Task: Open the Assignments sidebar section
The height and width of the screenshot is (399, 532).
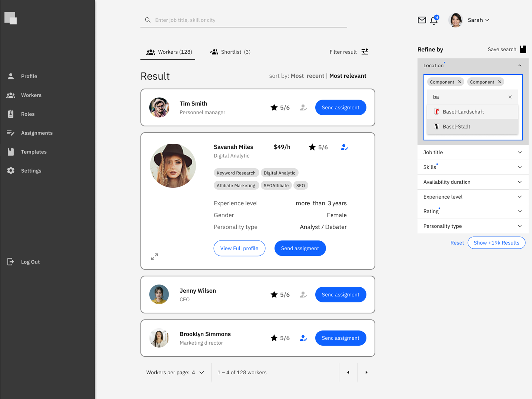Action: point(37,133)
